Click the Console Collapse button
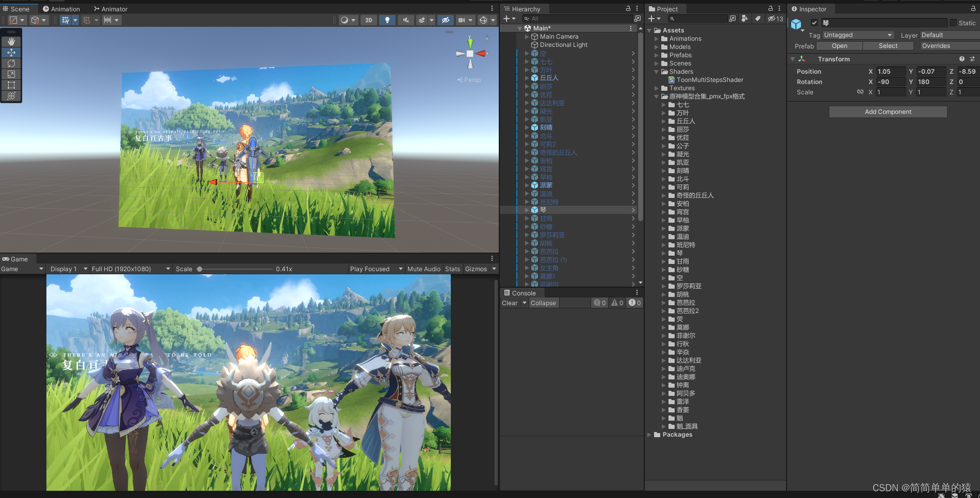 coord(543,303)
